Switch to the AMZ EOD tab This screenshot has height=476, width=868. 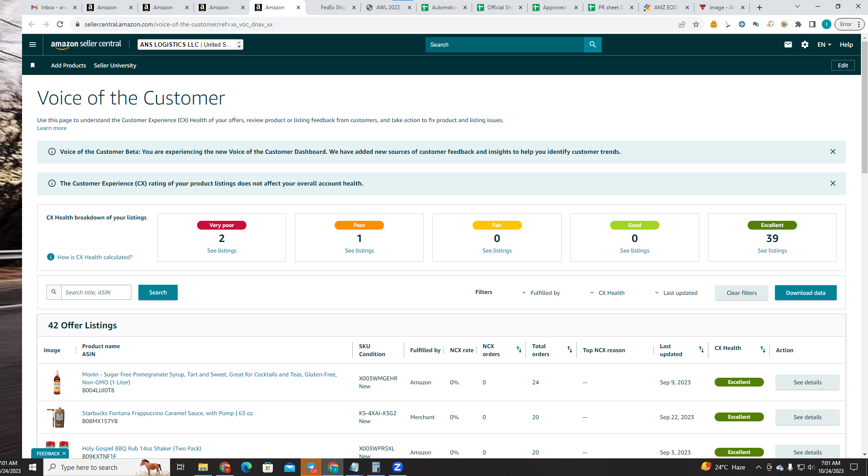tap(666, 7)
